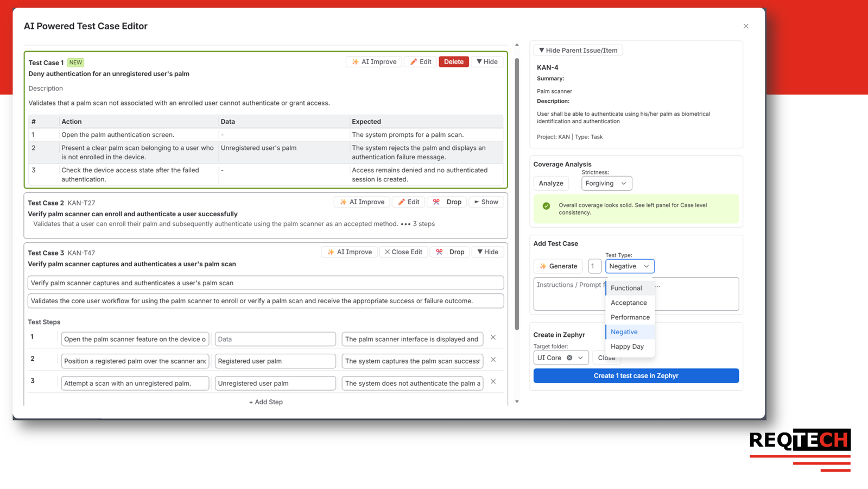Viewport: 868px width, 489px height.
Task: Click the Data field of step 1
Action: [275, 339]
